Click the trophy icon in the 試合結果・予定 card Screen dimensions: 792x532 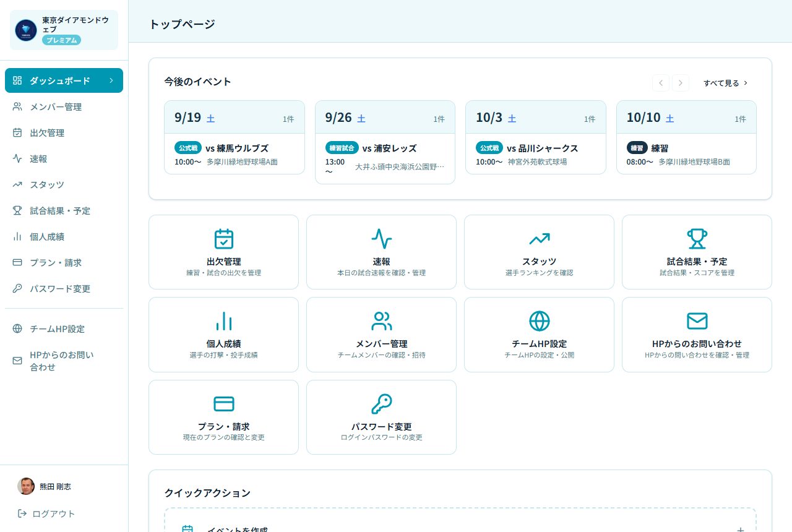(697, 239)
